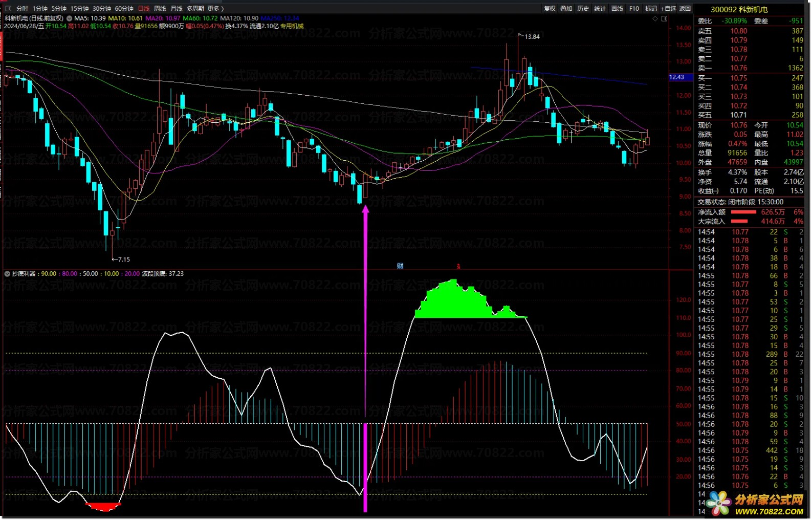Add stock via +自选 button
The width and height of the screenshot is (812, 520).
click(668, 9)
